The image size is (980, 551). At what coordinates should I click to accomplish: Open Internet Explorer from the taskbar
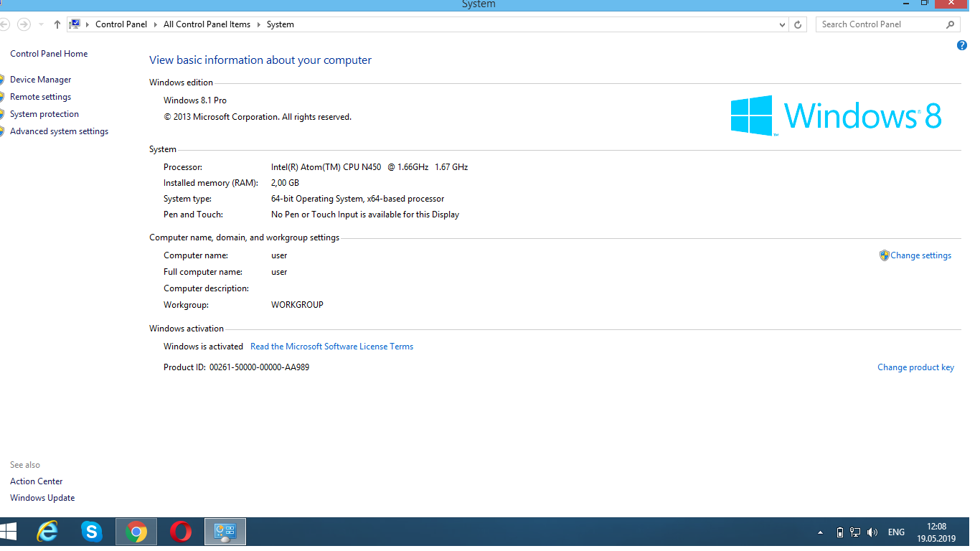(47, 532)
